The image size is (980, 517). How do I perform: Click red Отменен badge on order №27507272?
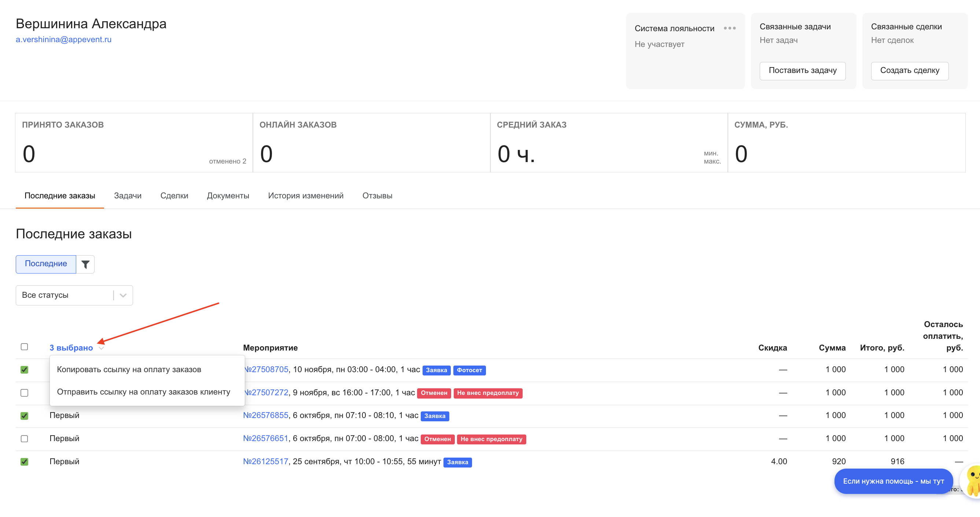coord(434,393)
